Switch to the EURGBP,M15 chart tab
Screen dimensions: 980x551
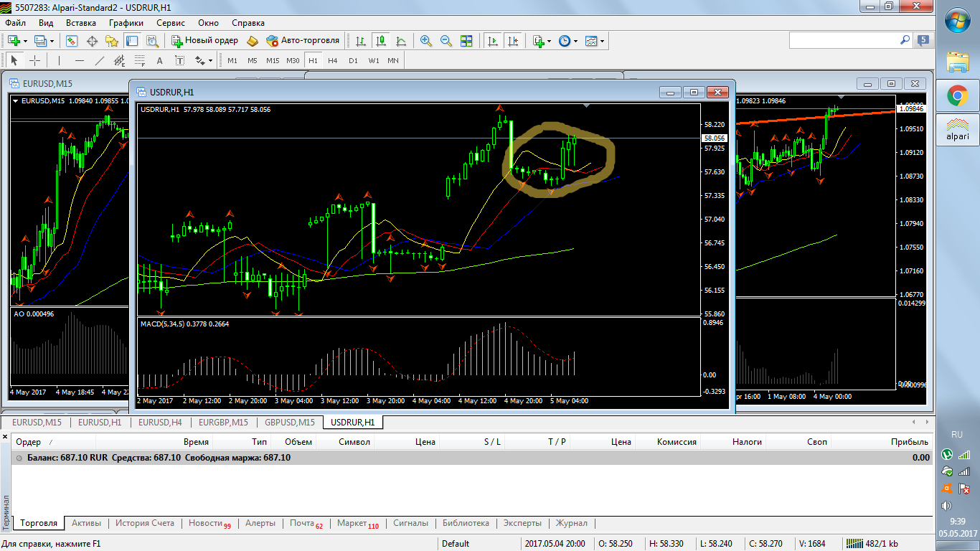(224, 423)
